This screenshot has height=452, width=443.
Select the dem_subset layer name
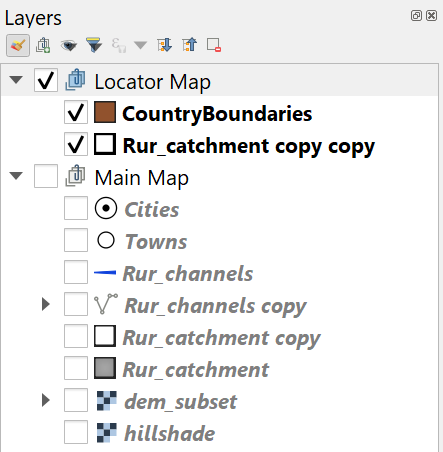pyautogui.click(x=181, y=402)
